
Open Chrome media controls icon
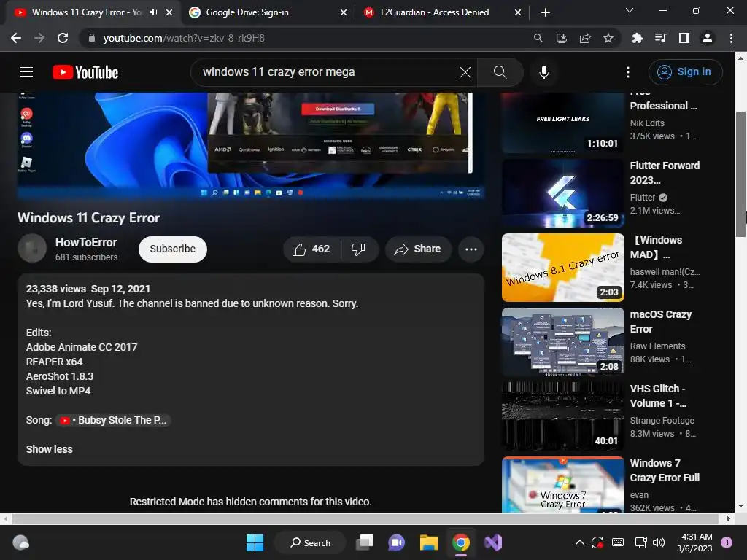click(660, 38)
